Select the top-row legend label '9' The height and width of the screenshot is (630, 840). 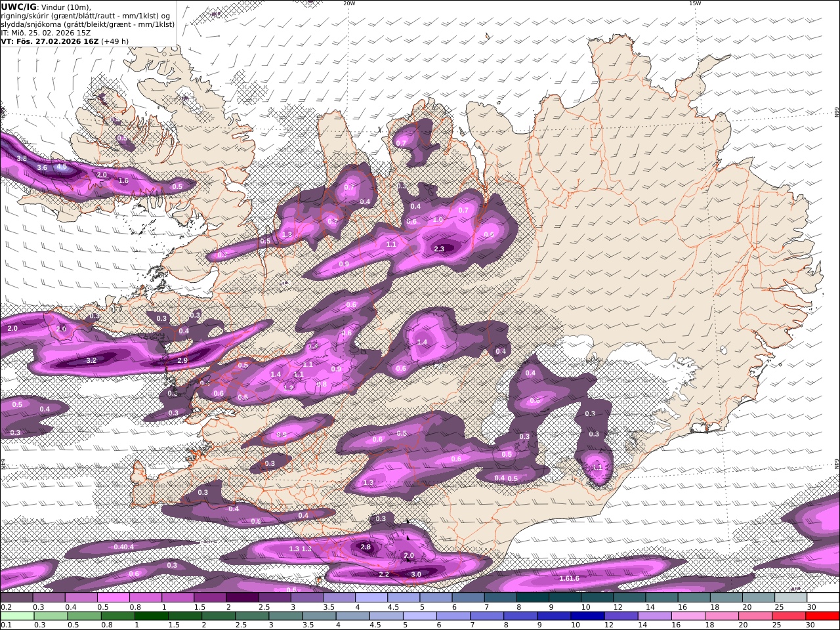[551, 607]
